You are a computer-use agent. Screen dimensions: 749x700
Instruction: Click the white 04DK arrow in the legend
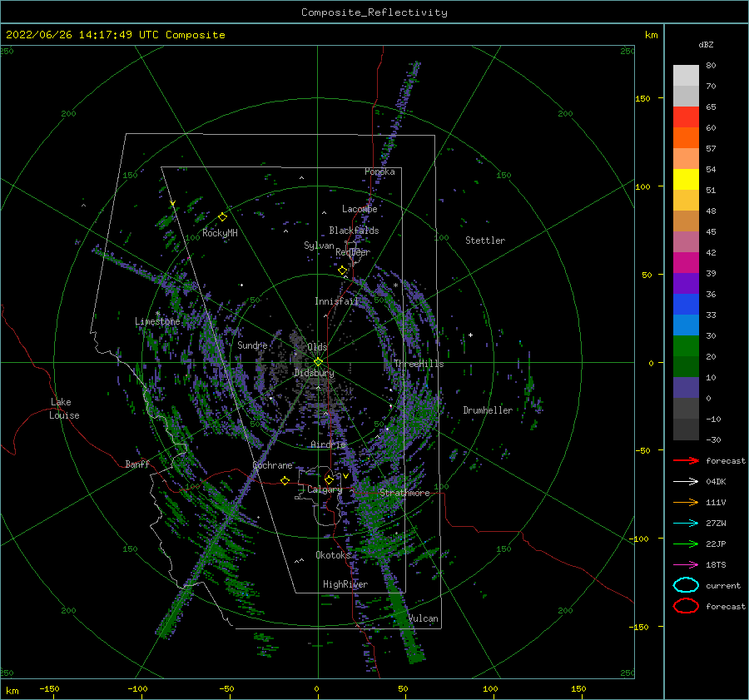(x=686, y=481)
